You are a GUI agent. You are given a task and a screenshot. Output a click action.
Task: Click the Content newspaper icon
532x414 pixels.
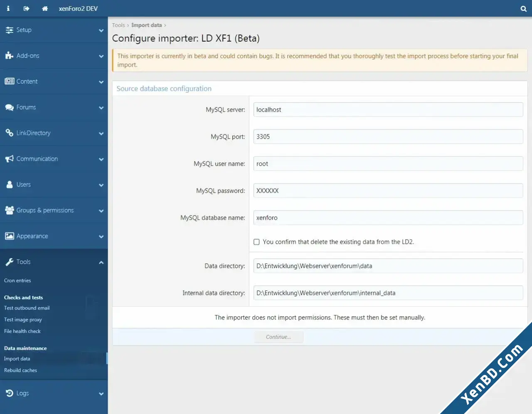point(9,82)
